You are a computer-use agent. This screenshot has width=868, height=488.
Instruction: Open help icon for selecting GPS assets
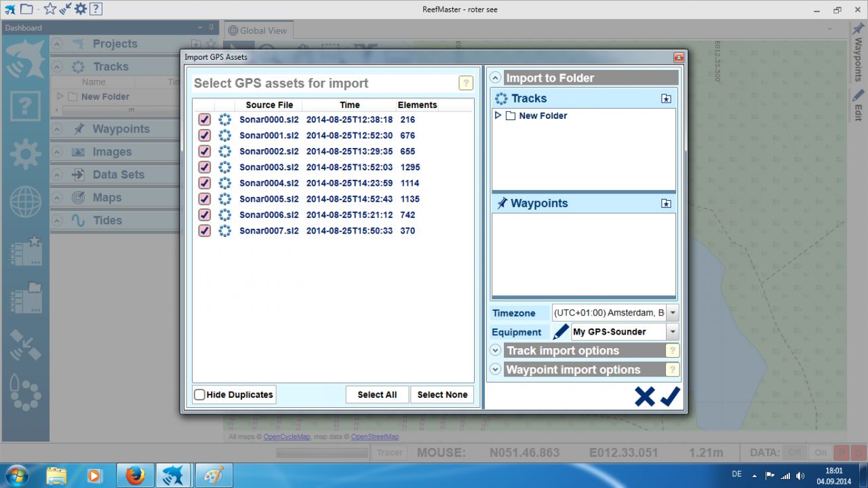[x=466, y=83]
